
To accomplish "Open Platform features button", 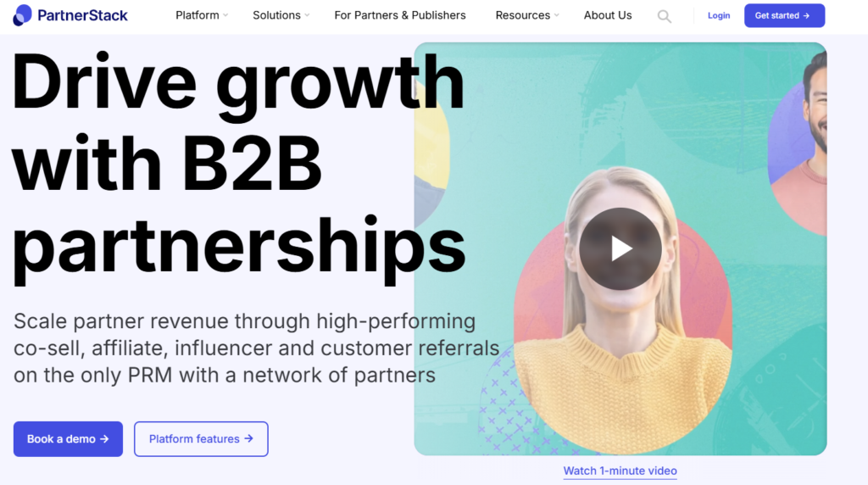I will 201,439.
